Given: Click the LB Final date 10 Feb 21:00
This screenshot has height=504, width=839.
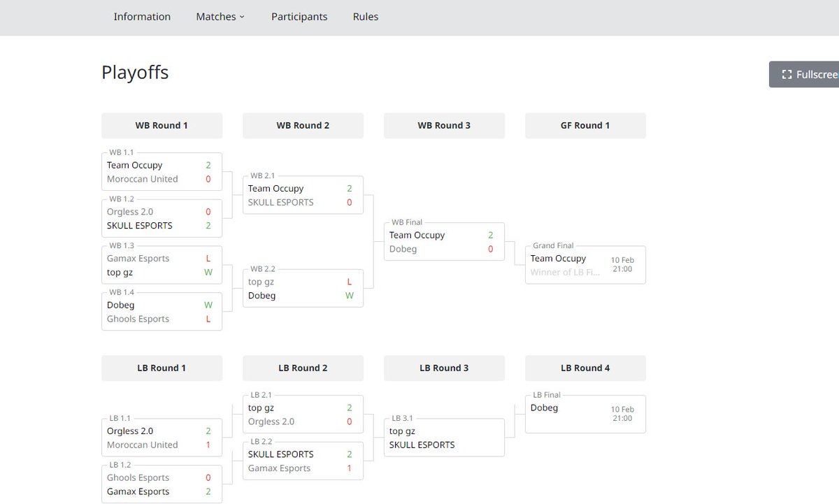Looking at the screenshot, I should tap(622, 414).
